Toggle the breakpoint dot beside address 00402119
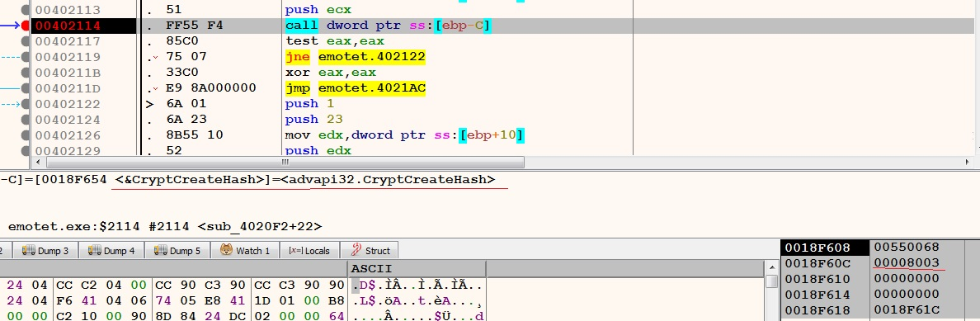The height and width of the screenshot is (321, 980). [25, 57]
